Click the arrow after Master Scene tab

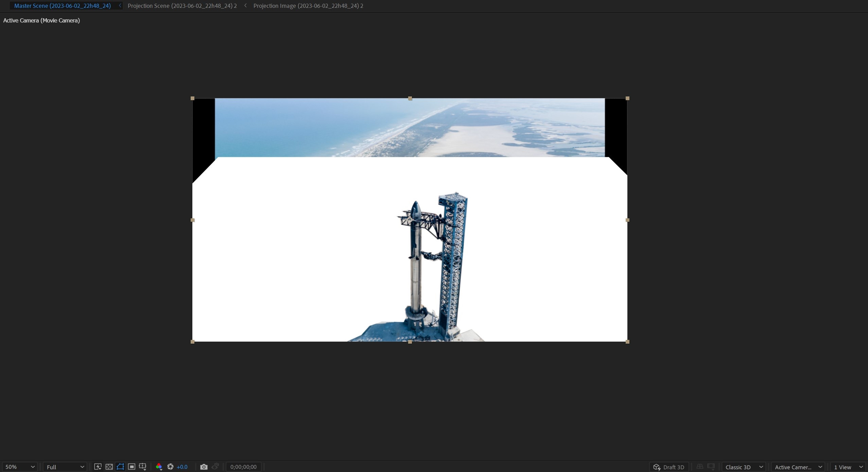click(x=120, y=6)
